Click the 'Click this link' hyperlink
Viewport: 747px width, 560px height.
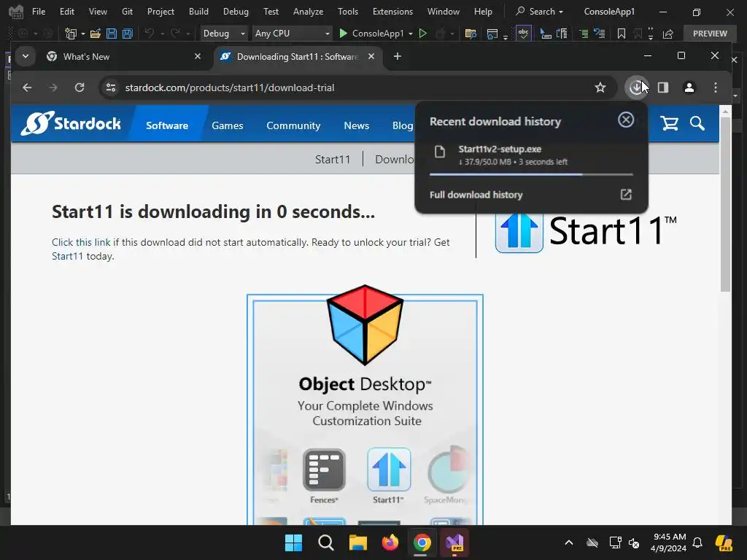click(81, 242)
